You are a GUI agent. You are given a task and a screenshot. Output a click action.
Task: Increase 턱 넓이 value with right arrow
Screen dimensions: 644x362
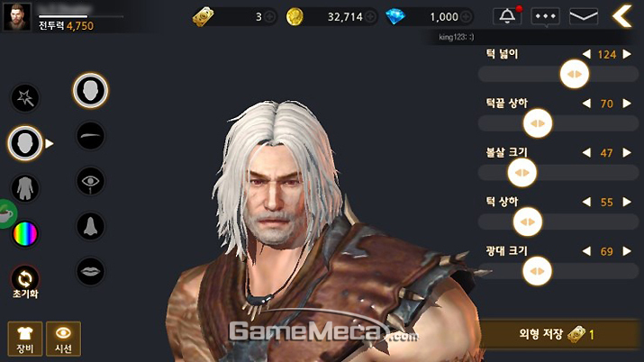click(627, 54)
